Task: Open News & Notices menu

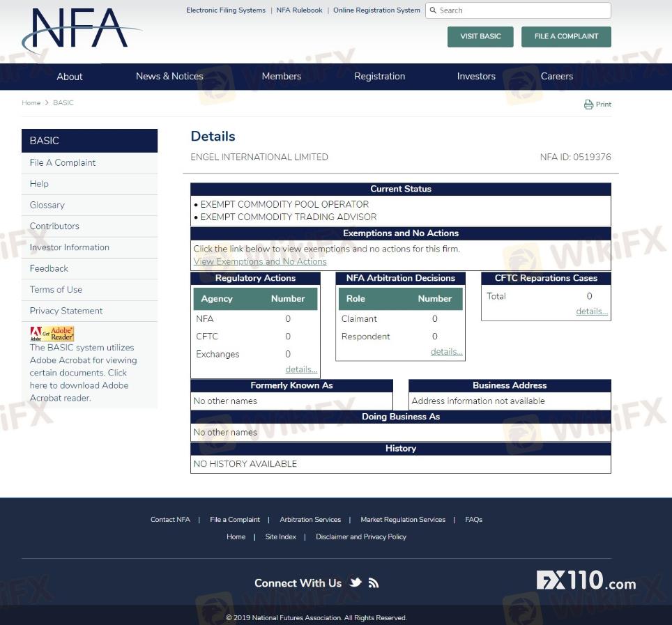Action: click(169, 77)
